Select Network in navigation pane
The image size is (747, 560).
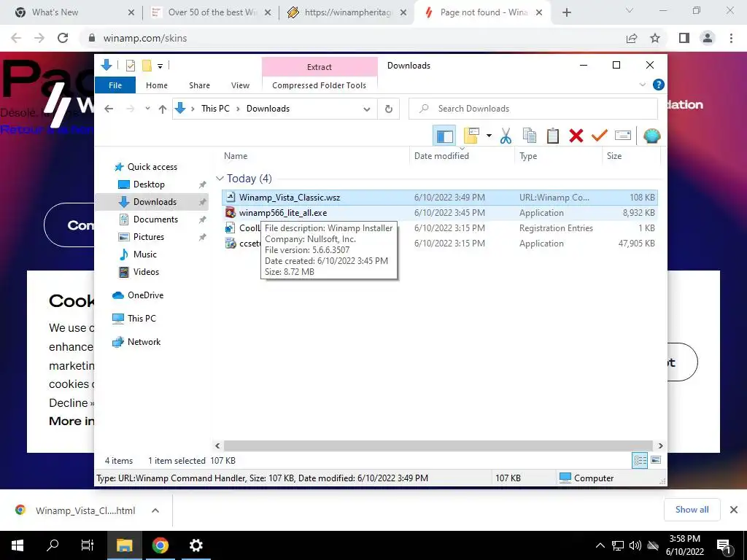(144, 342)
